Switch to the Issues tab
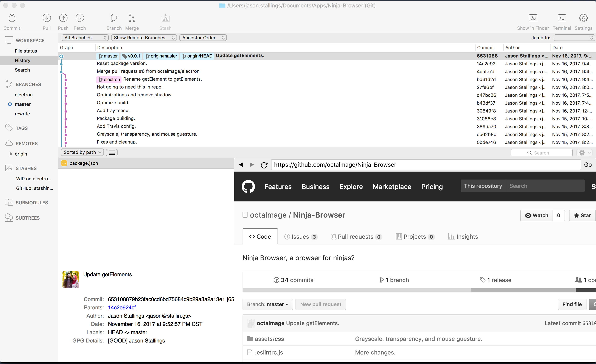Screen dimensions: 596x364 pyautogui.click(x=300, y=237)
